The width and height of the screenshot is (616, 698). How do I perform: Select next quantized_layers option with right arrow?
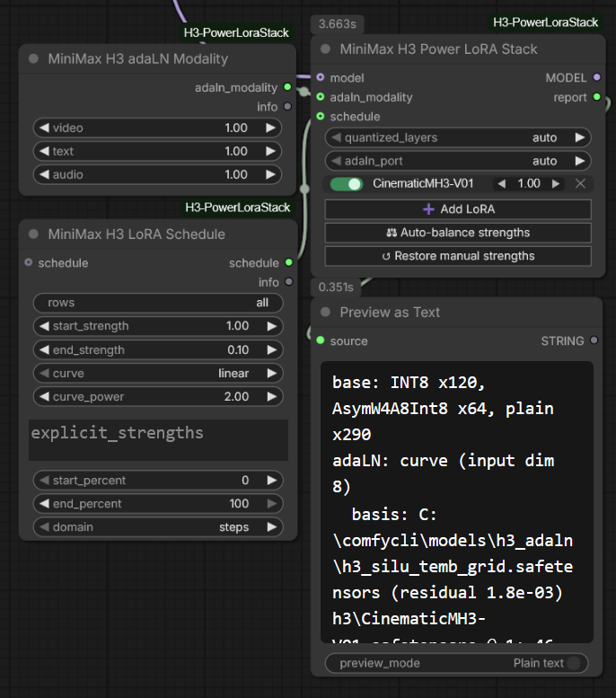579,137
